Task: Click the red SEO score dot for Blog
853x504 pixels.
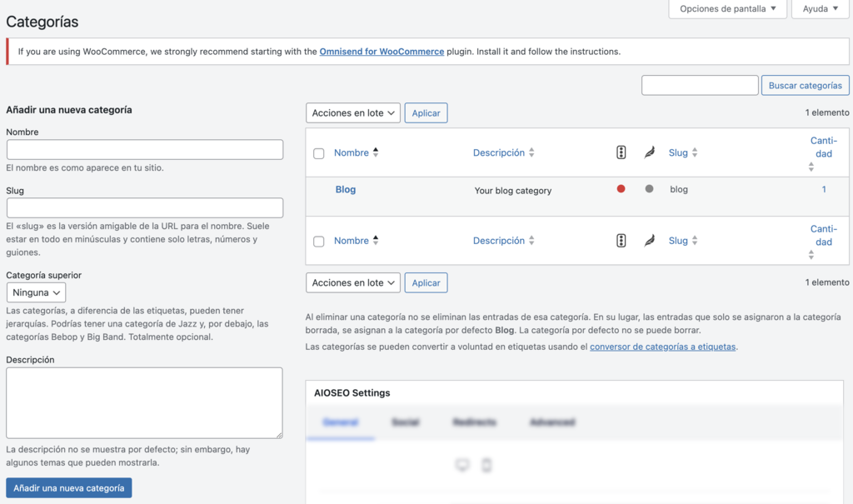Action: pos(621,189)
